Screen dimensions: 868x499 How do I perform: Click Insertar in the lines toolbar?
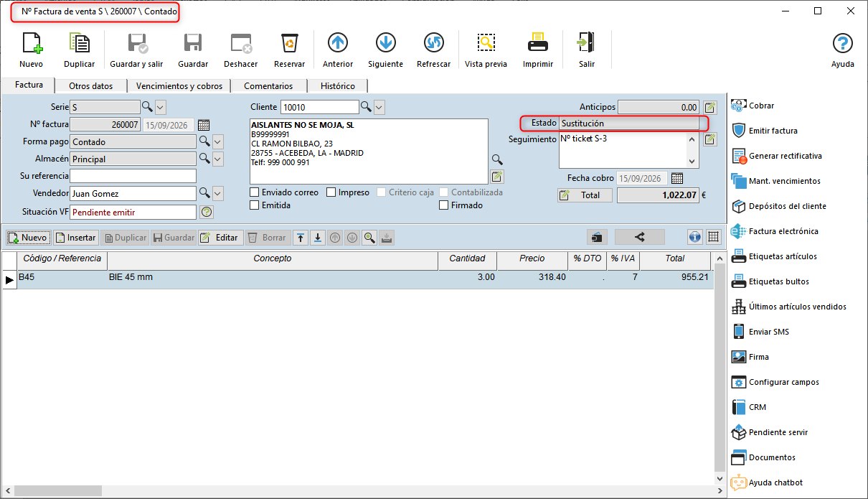pos(75,238)
